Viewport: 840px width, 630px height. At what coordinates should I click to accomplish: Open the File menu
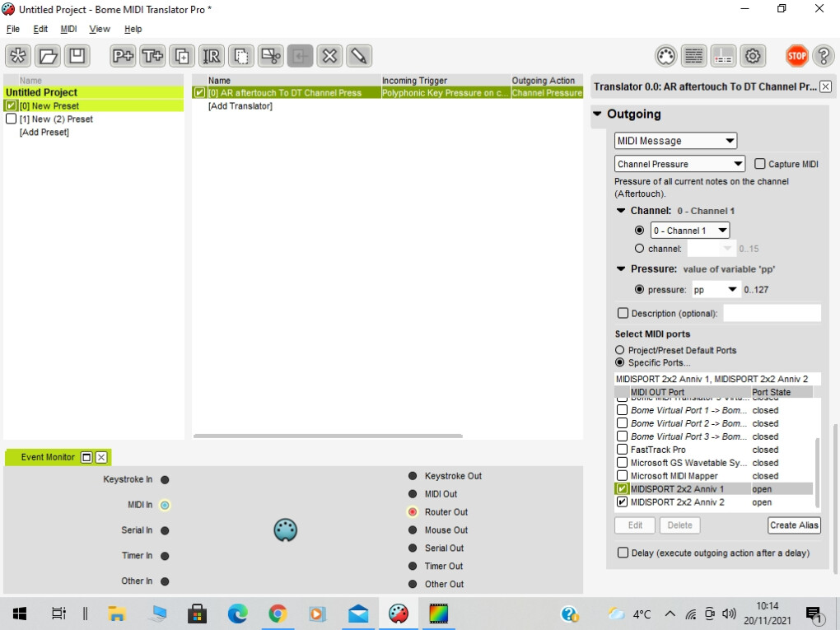coord(13,29)
